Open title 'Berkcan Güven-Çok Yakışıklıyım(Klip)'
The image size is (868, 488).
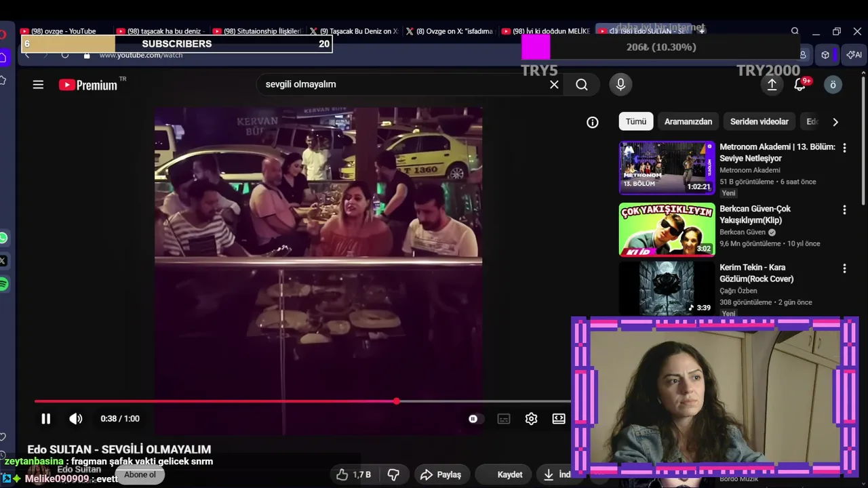coord(755,214)
